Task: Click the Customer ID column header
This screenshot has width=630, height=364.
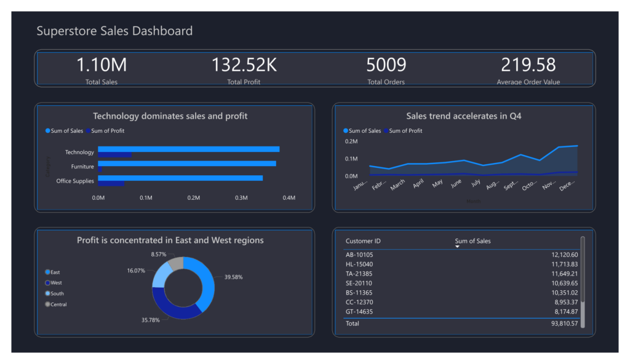Action: (363, 241)
